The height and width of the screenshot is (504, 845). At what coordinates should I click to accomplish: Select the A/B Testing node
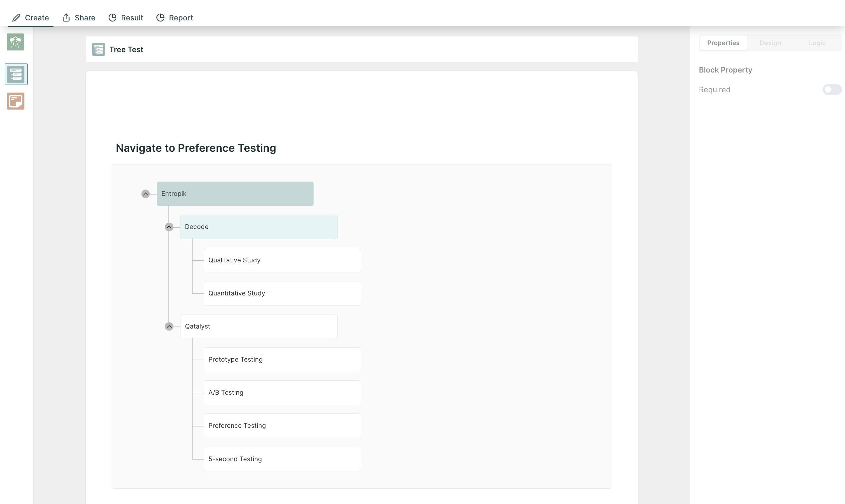coord(282,393)
